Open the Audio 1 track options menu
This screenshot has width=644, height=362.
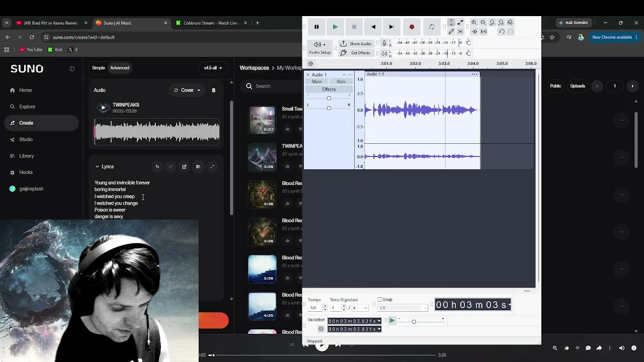click(351, 75)
